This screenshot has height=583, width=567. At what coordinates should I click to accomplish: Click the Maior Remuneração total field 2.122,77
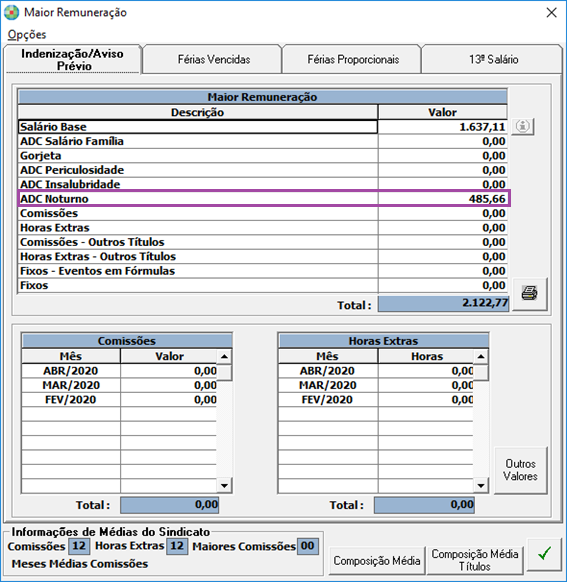coord(443,303)
